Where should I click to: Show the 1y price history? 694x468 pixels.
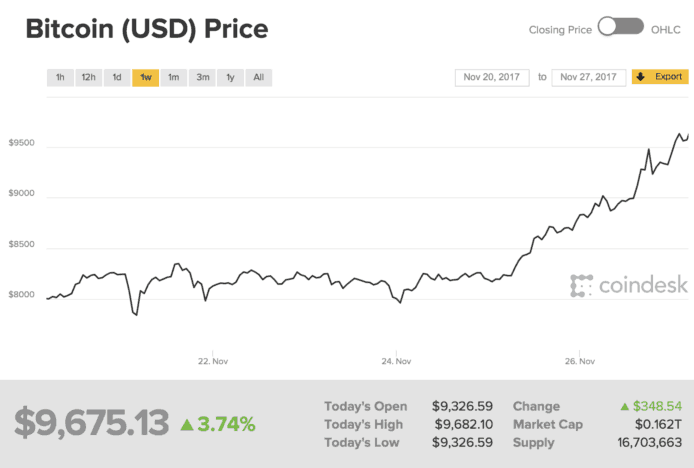click(231, 77)
